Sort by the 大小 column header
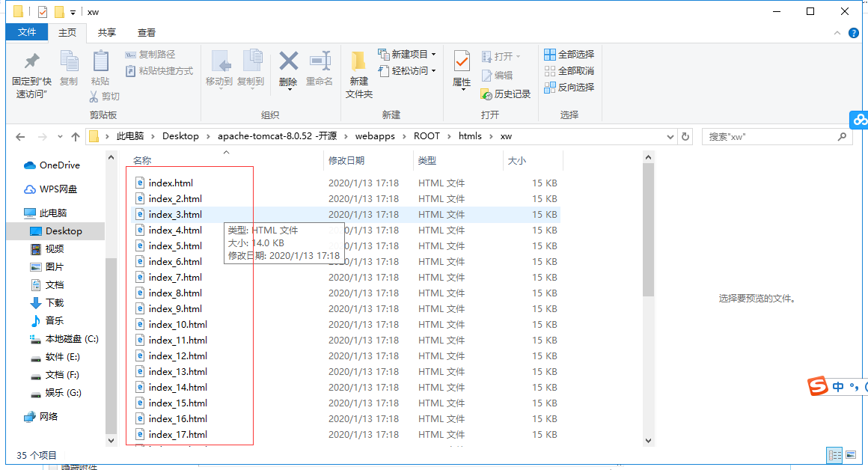The image size is (868, 470). tap(516, 161)
